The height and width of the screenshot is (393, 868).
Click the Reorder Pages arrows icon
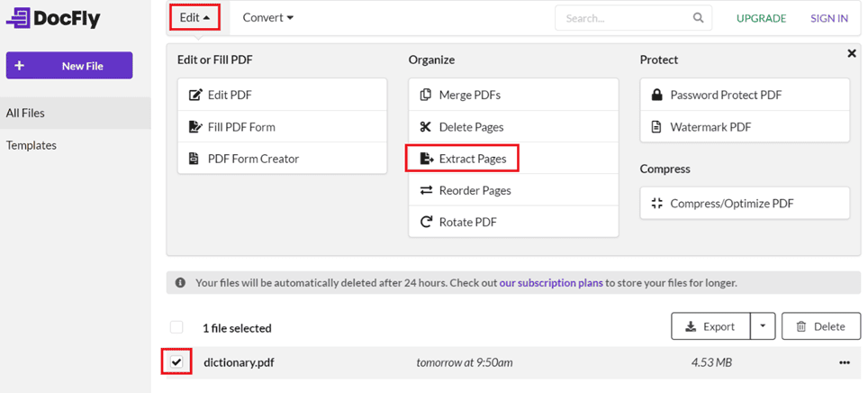[426, 191]
